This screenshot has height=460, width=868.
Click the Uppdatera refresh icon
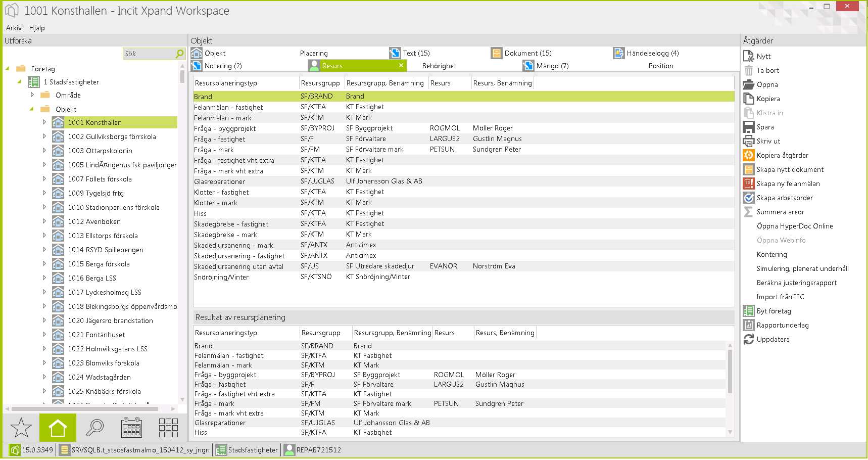point(749,339)
